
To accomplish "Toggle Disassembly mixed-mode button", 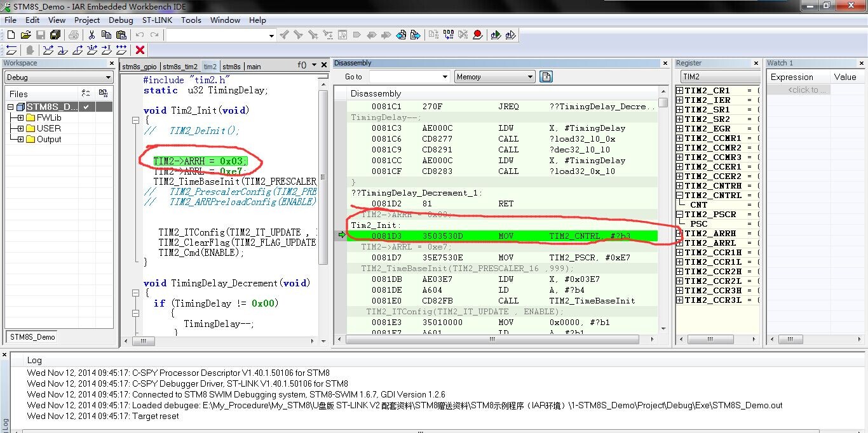I will pyautogui.click(x=546, y=77).
